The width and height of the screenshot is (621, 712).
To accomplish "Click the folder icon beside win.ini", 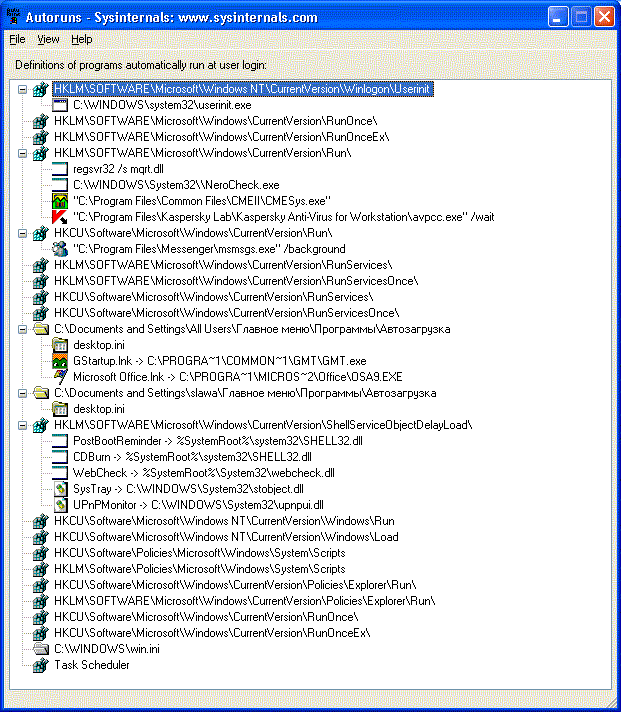I will [x=40, y=649].
